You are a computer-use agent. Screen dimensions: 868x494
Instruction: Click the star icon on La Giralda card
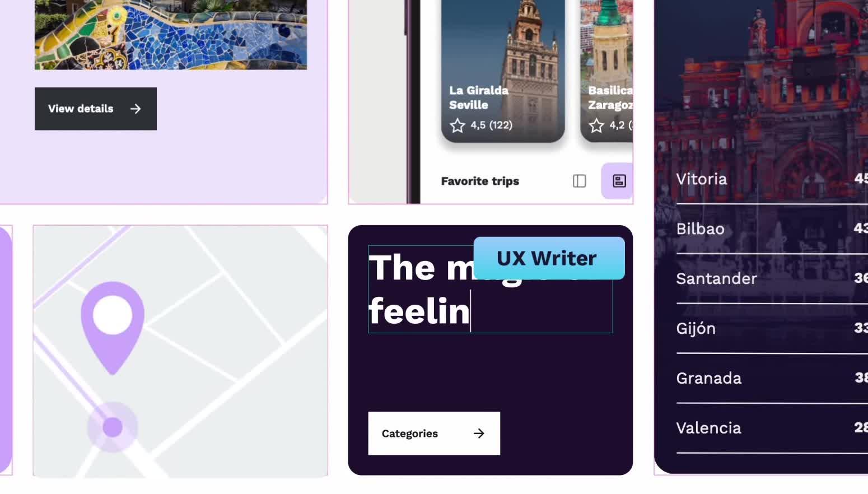coord(458,125)
